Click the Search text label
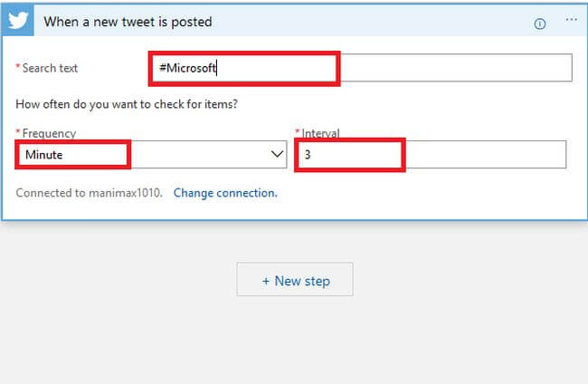This screenshot has width=588, height=384. click(x=51, y=68)
